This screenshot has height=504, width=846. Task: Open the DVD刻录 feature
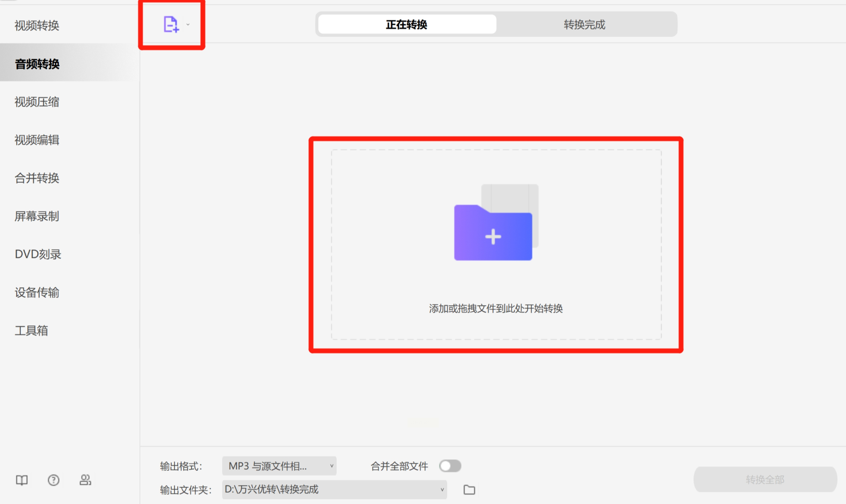pos(38,254)
